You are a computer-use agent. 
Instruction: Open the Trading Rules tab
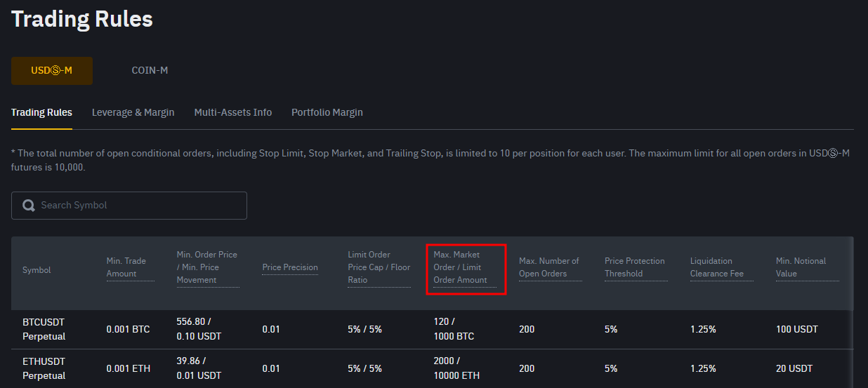tap(41, 112)
